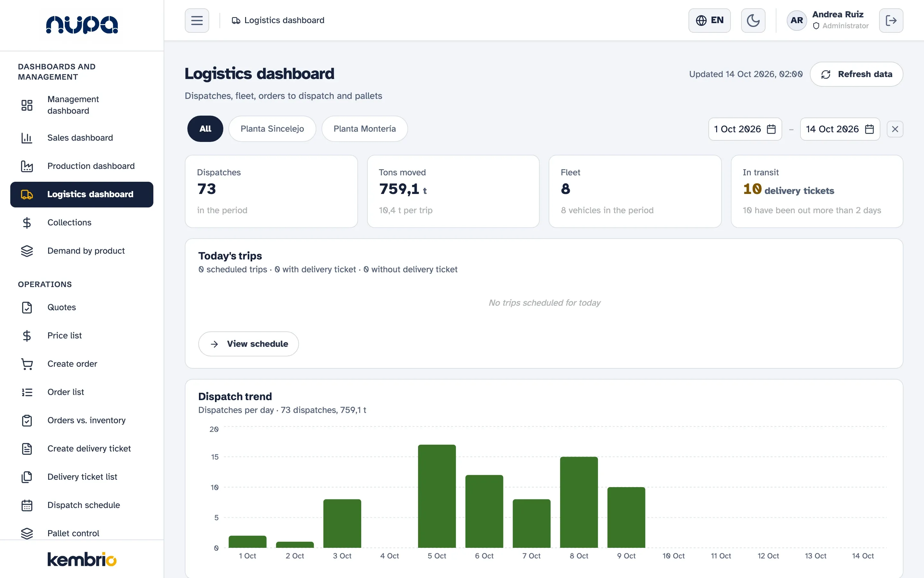Click the 1 Oct bar in chart
Viewport: 924px width, 578px height.
(x=247, y=542)
